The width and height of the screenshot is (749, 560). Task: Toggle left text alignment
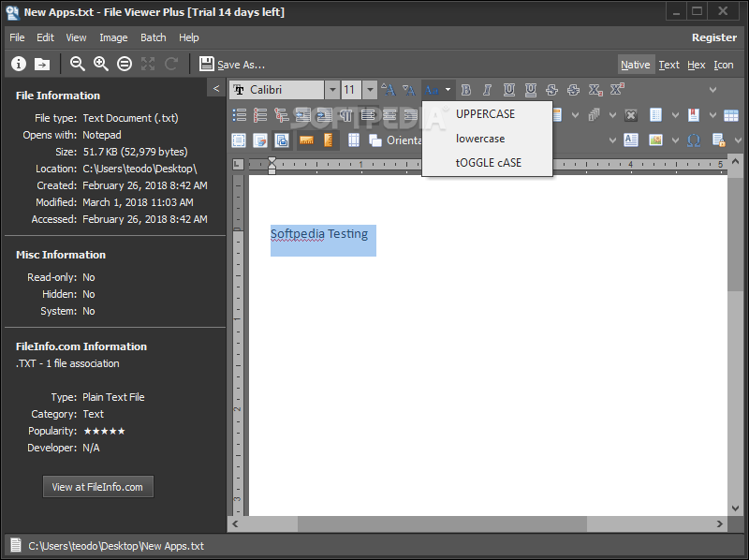pyautogui.click(x=368, y=115)
